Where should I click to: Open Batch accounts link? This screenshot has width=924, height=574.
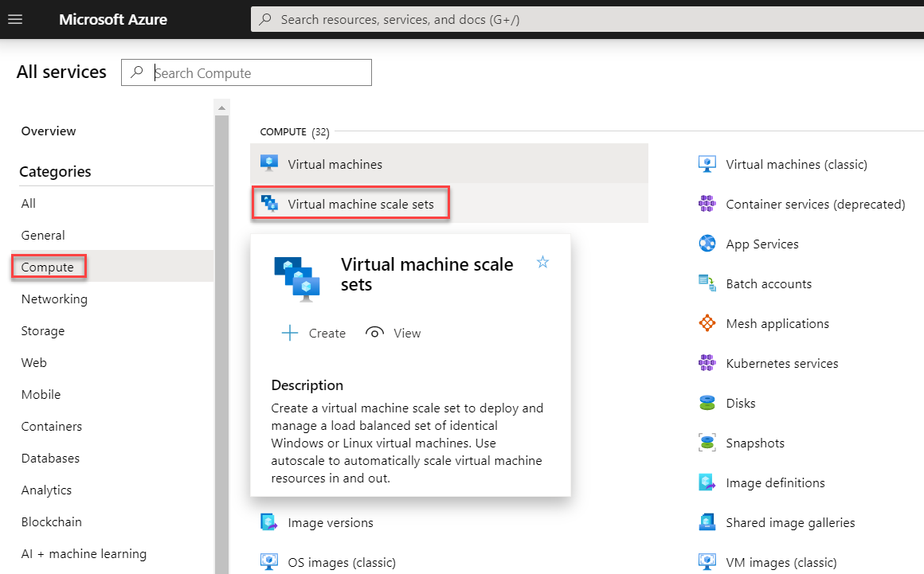[x=769, y=283]
